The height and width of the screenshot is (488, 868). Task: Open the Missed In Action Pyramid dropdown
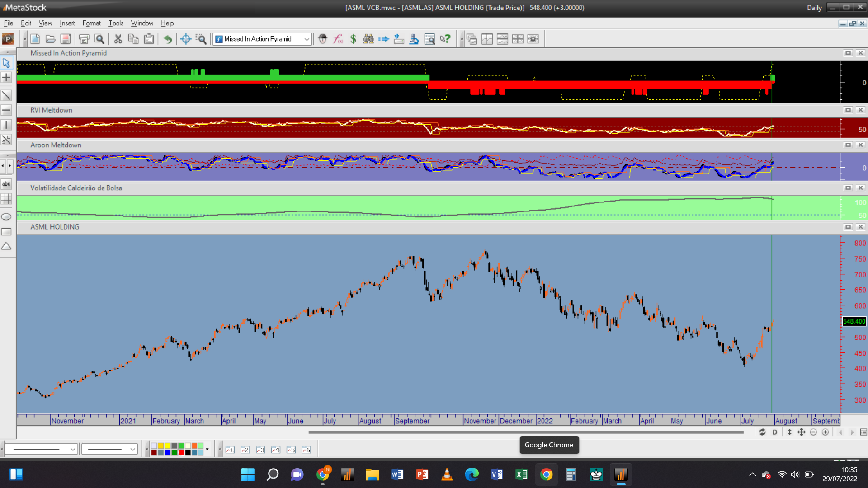[x=307, y=39]
